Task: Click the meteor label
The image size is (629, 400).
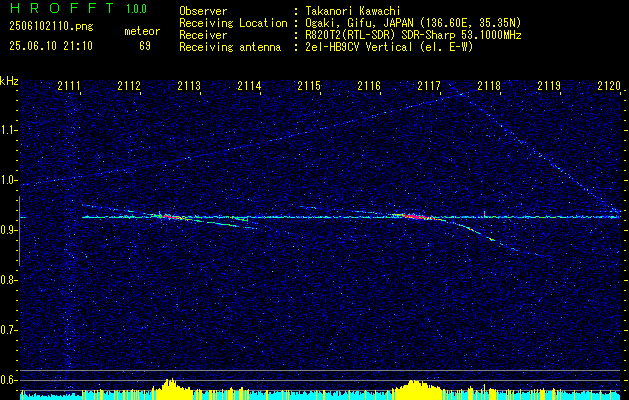Action: pos(142,31)
